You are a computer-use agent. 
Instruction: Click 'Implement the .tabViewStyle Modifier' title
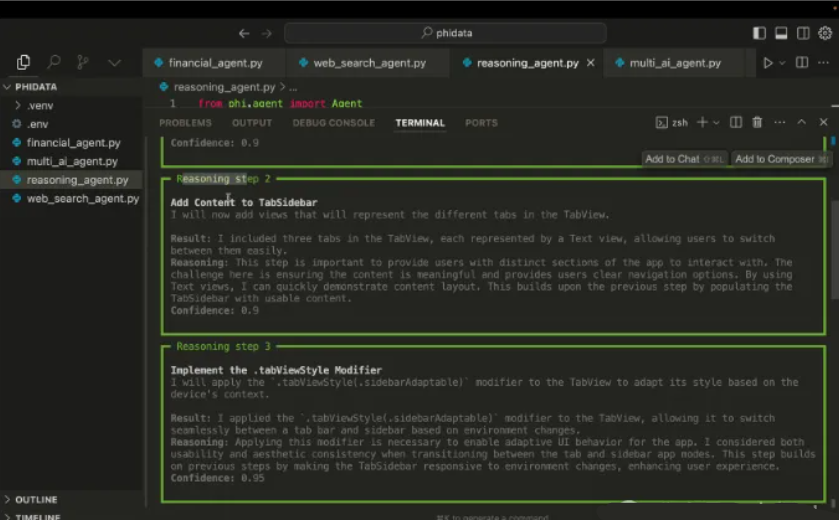tap(276, 370)
